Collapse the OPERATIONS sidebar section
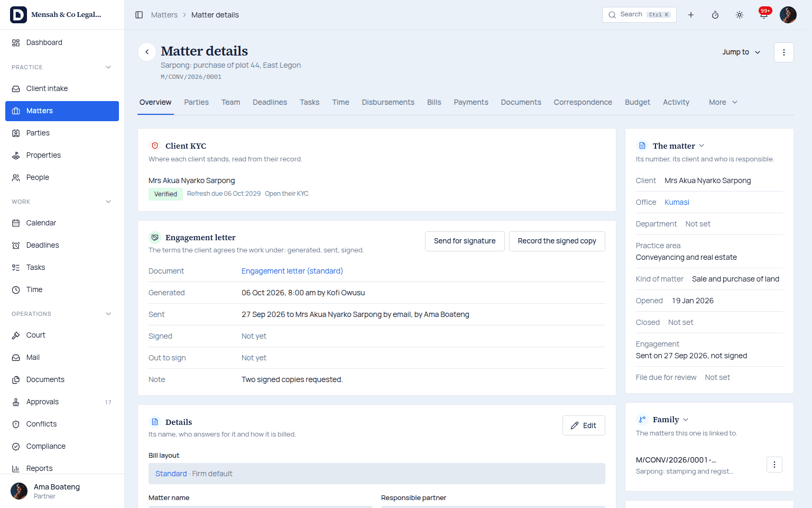812x508 pixels. (x=108, y=314)
